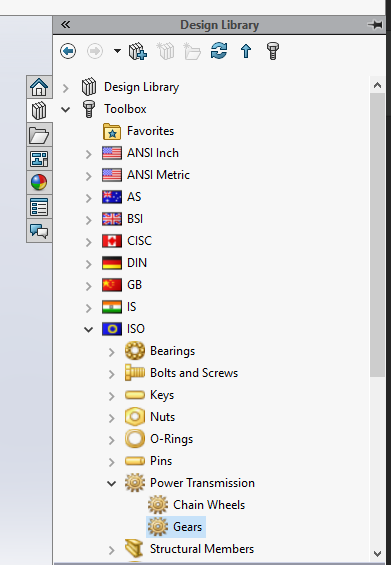391x565 pixels.
Task: Open navigation history dropdown arrow
Action: (x=117, y=51)
